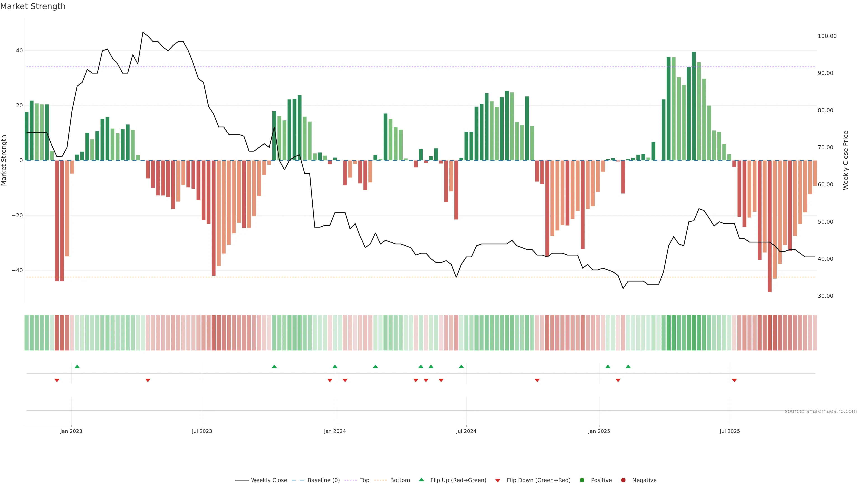Click the last flip-down marker after Jul 2025

point(734,380)
